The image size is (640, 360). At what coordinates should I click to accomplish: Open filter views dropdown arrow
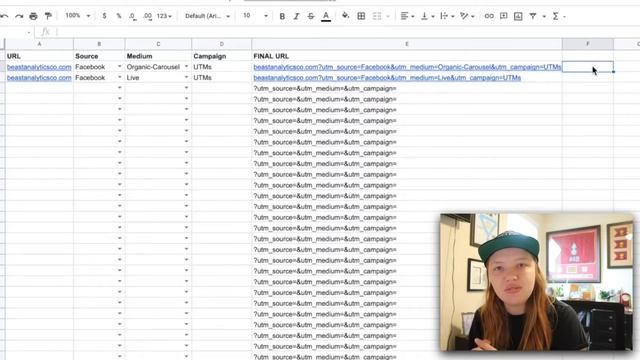pos(544,16)
